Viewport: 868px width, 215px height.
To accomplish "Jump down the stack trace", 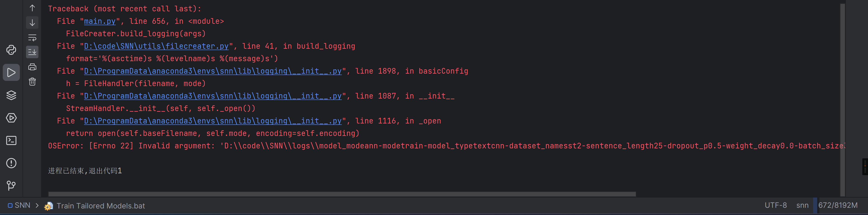I will tap(32, 23).
